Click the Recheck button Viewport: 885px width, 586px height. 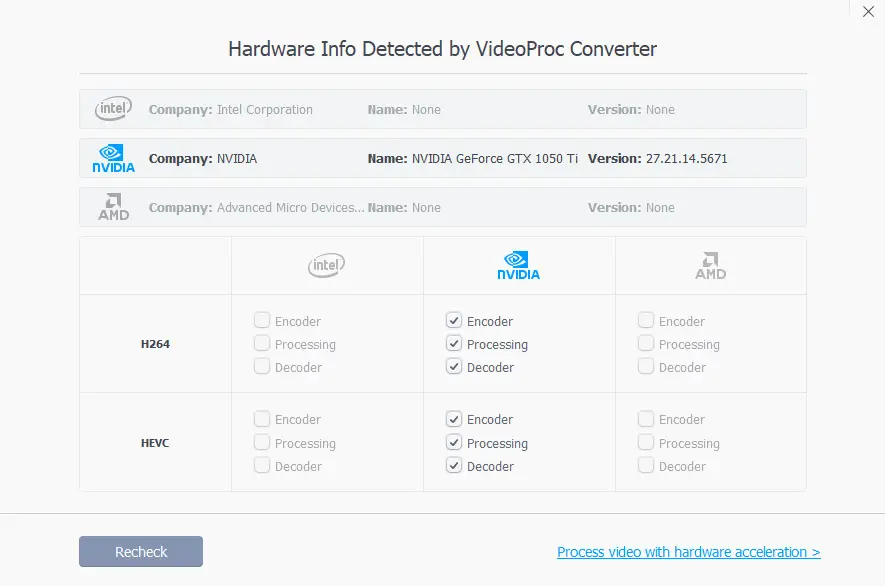pyautogui.click(x=141, y=552)
